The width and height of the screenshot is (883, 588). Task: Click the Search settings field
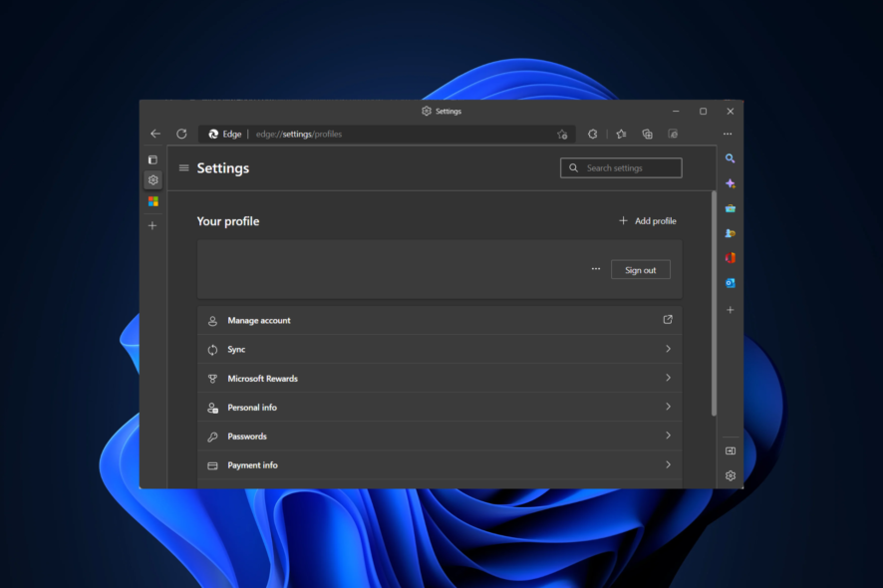coord(621,167)
